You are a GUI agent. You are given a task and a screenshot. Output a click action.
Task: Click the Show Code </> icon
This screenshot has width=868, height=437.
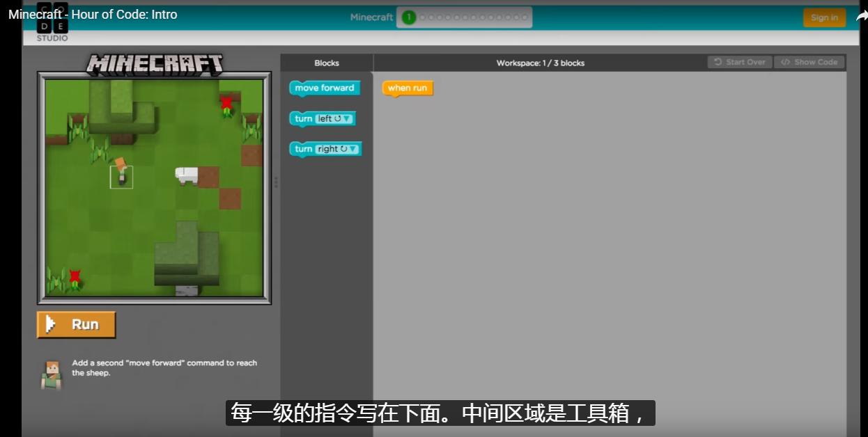coord(787,62)
